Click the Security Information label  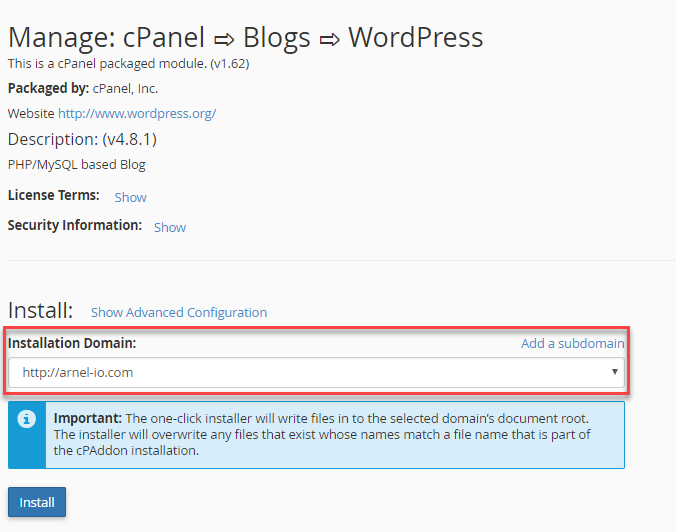[75, 225]
